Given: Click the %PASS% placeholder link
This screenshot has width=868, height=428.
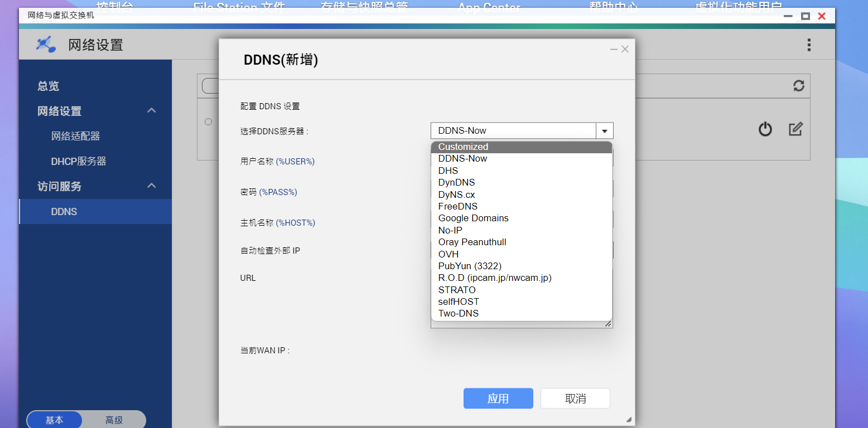Looking at the screenshot, I should pyautogui.click(x=278, y=192).
